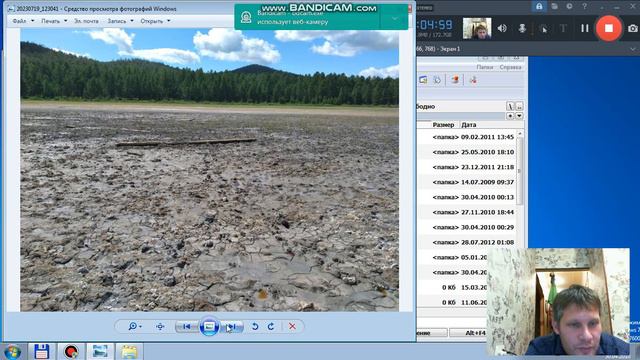Click the webcam overlay video feed

tap(558, 302)
